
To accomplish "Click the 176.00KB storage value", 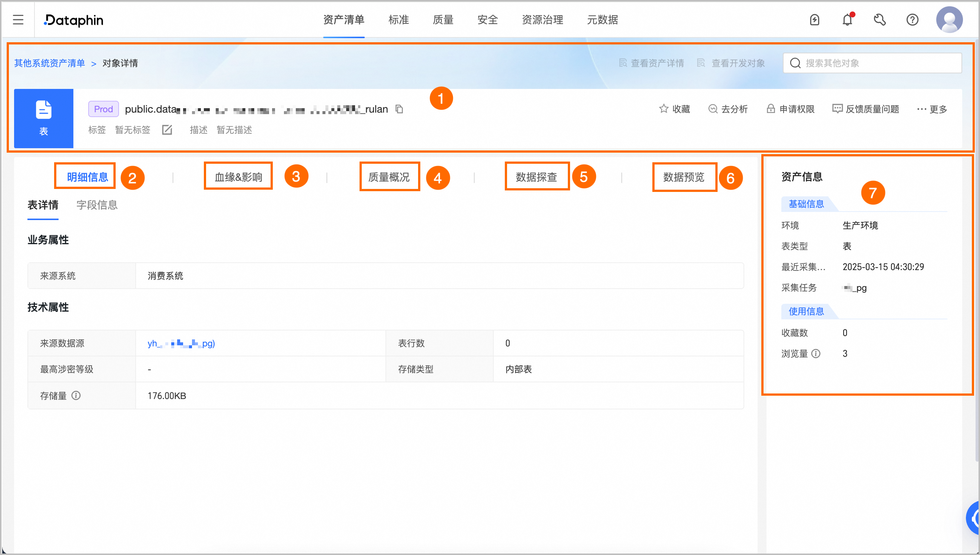I will coord(167,396).
